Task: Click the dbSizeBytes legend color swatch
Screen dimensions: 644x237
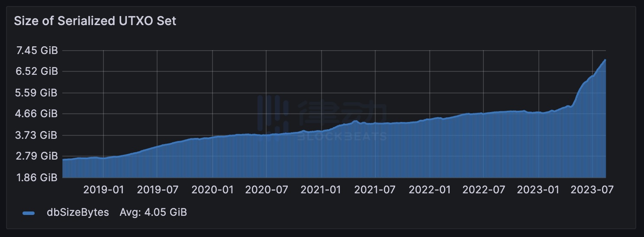Action: (x=28, y=213)
